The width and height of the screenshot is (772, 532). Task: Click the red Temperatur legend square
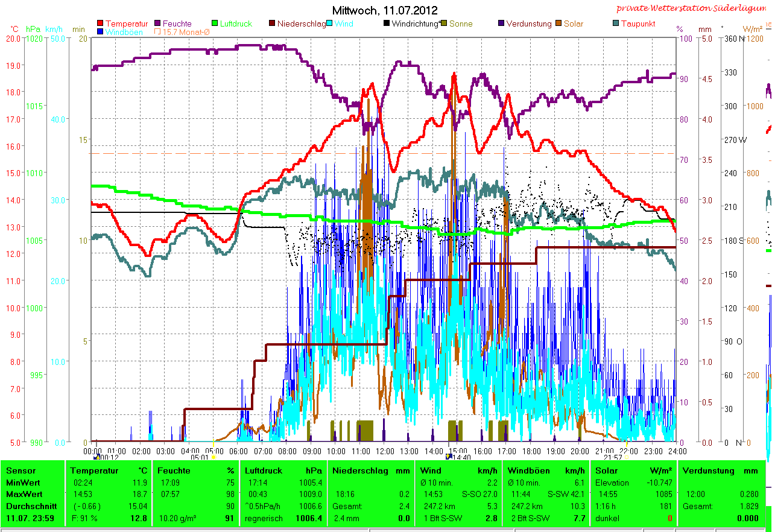[x=100, y=24]
